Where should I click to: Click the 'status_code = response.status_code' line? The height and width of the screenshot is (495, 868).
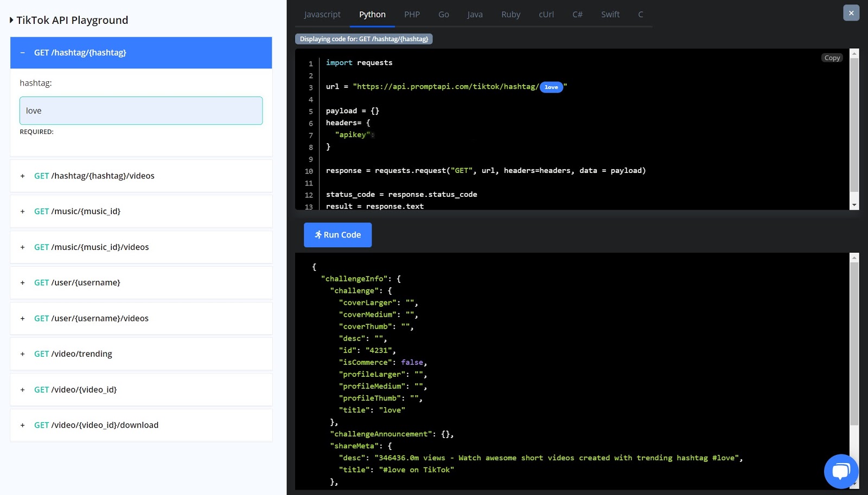coord(401,195)
